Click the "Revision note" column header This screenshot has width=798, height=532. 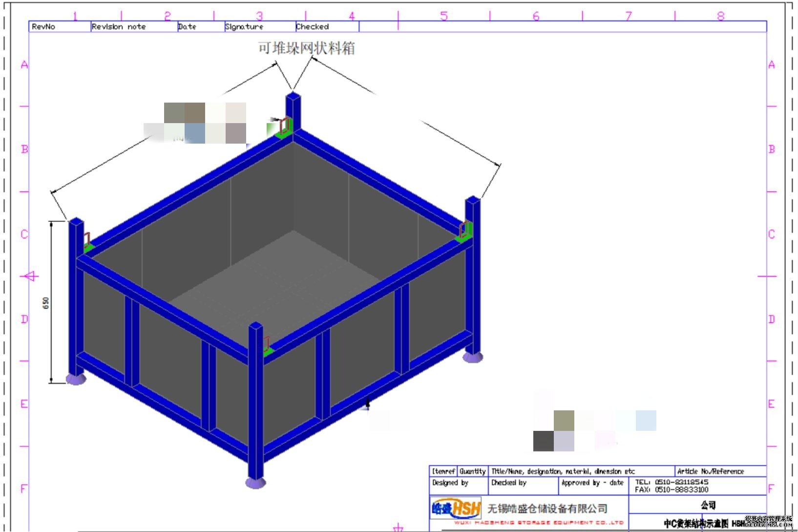point(119,27)
